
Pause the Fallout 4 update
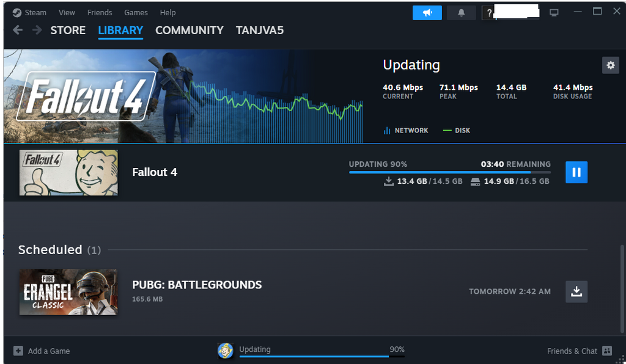pyautogui.click(x=576, y=172)
